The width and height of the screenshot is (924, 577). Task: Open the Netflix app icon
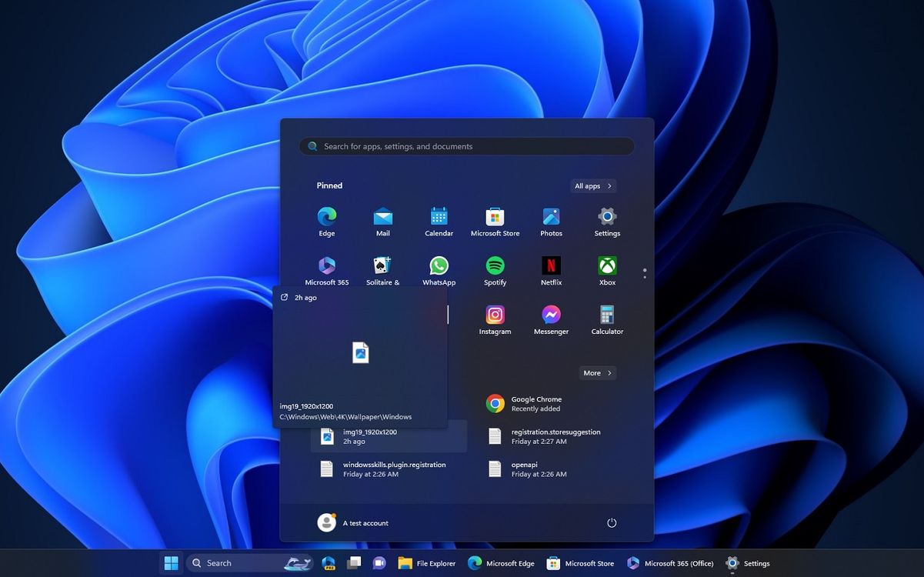click(551, 267)
